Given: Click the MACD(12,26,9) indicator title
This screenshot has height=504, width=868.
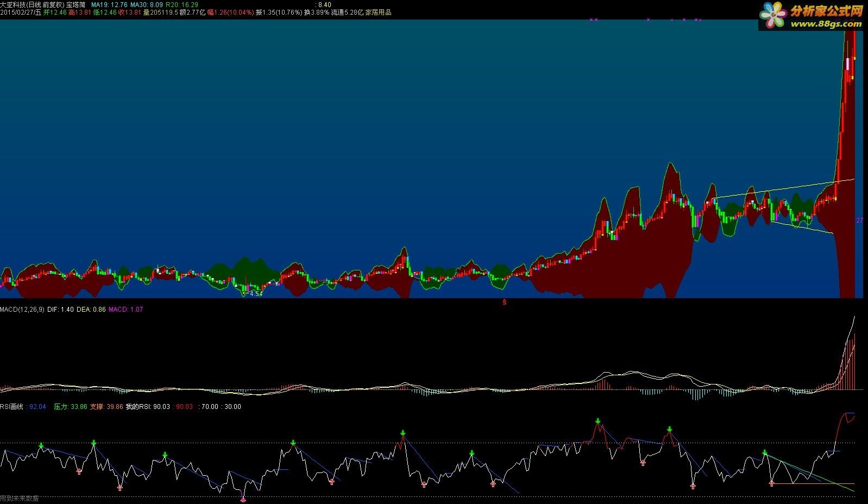Looking at the screenshot, I should tap(22, 309).
